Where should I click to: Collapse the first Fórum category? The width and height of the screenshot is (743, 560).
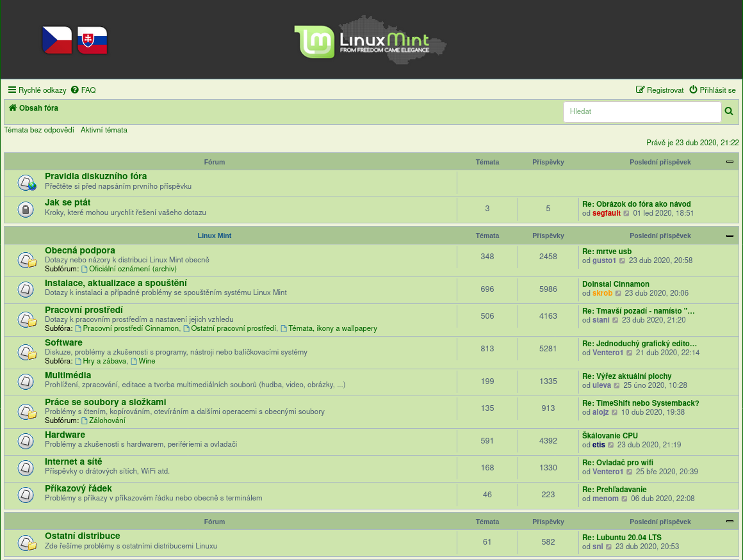730,162
